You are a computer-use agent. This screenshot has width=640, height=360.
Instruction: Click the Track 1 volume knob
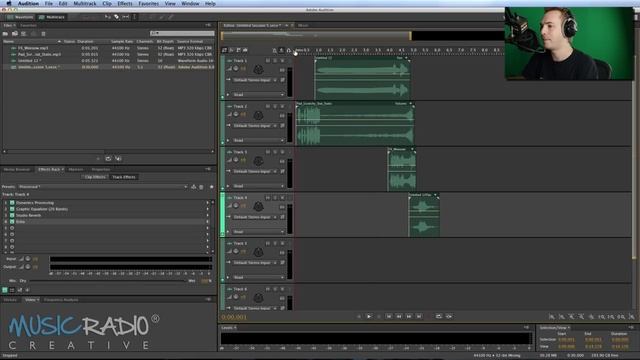(236, 69)
